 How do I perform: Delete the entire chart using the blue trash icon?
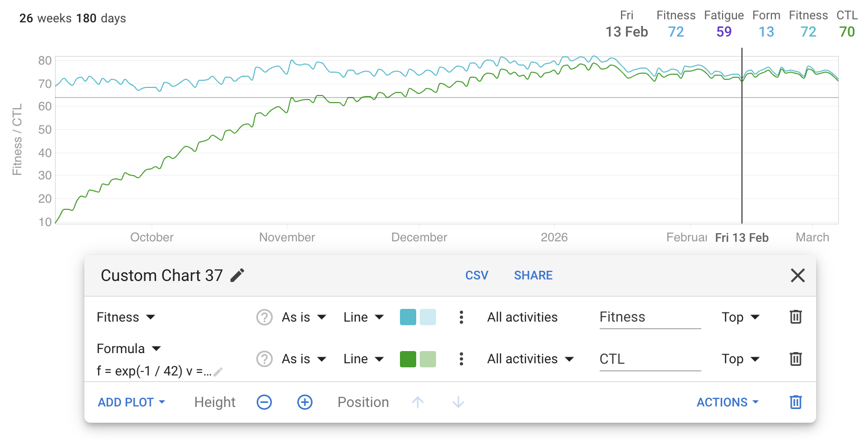795,402
